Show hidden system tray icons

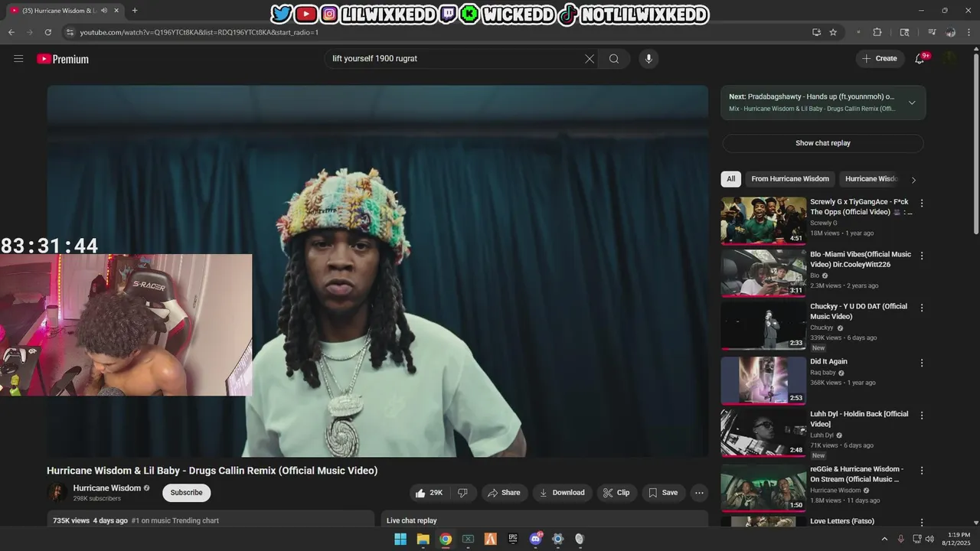pyautogui.click(x=884, y=539)
